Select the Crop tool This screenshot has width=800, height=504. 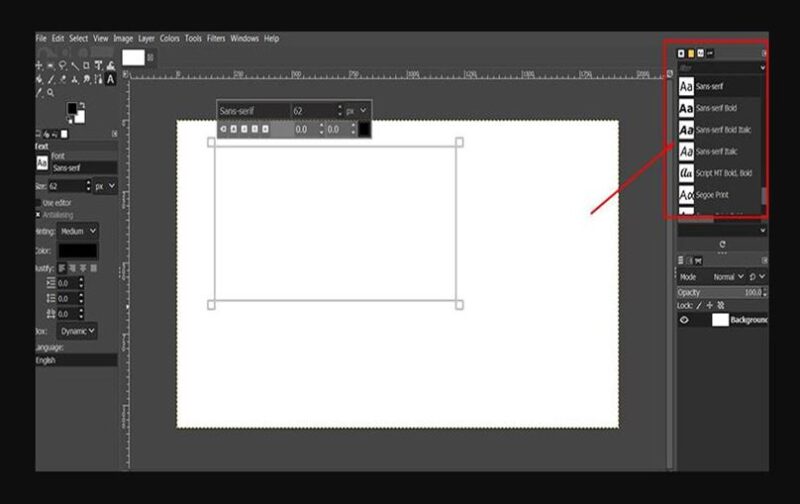(x=86, y=65)
